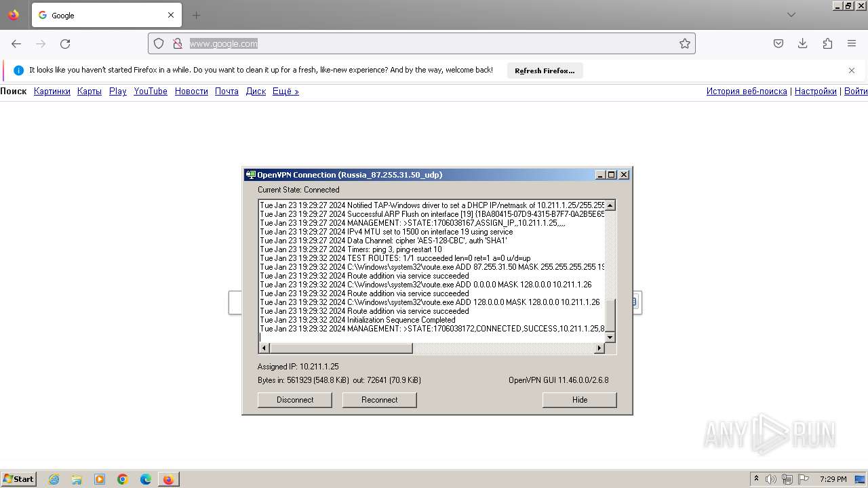This screenshot has width=868, height=488.
Task: Expand the list all tabs chevron
Action: [791, 15]
